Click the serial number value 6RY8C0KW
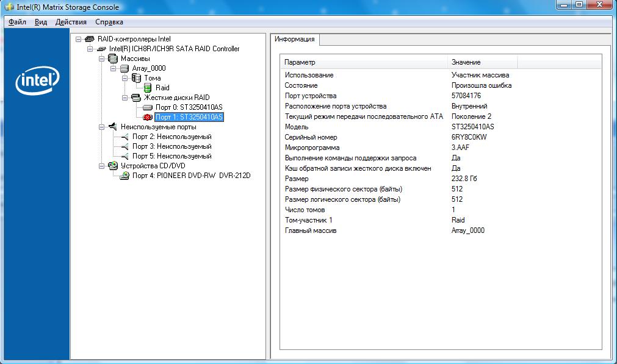The width and height of the screenshot is (617, 364). coord(469,137)
